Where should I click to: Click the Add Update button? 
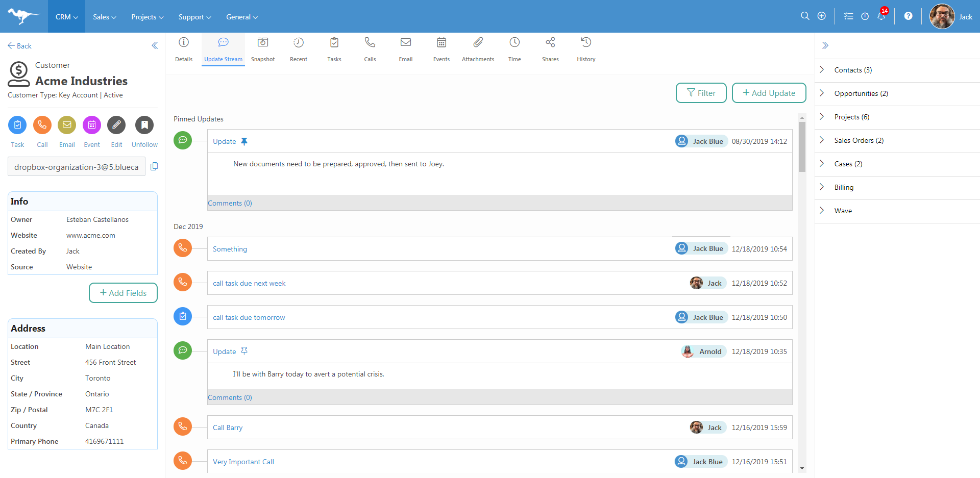[769, 93]
